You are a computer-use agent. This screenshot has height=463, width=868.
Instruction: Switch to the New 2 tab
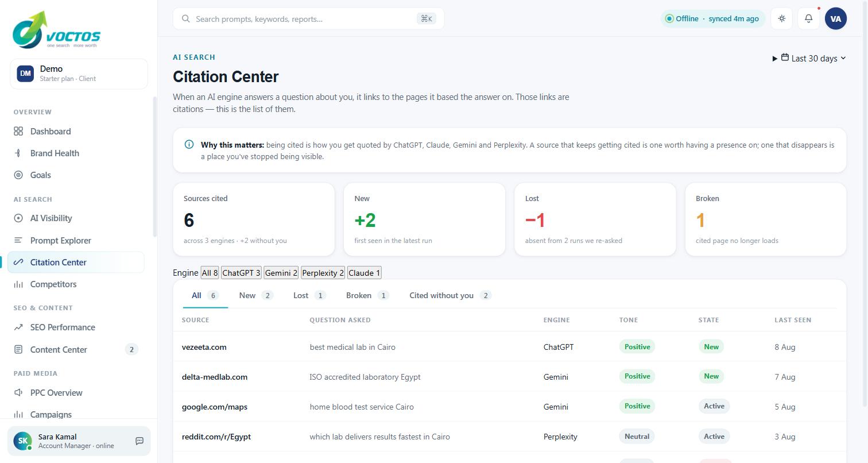pos(256,295)
